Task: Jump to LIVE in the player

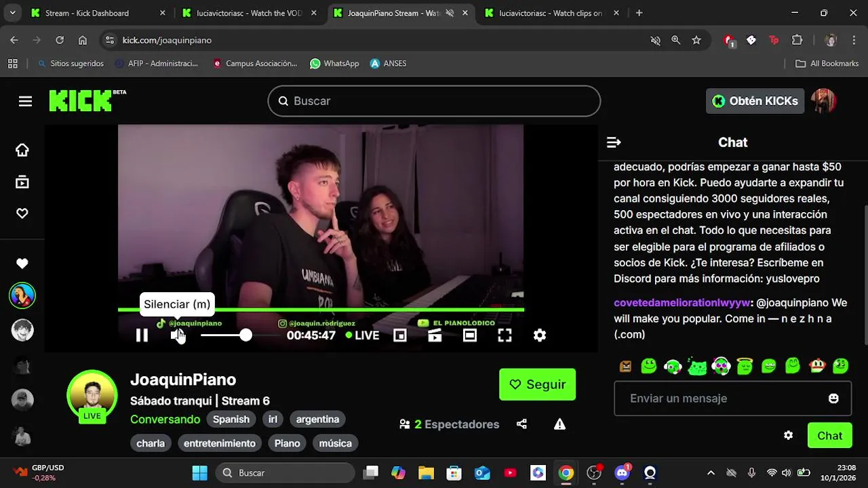Action: 362,335
